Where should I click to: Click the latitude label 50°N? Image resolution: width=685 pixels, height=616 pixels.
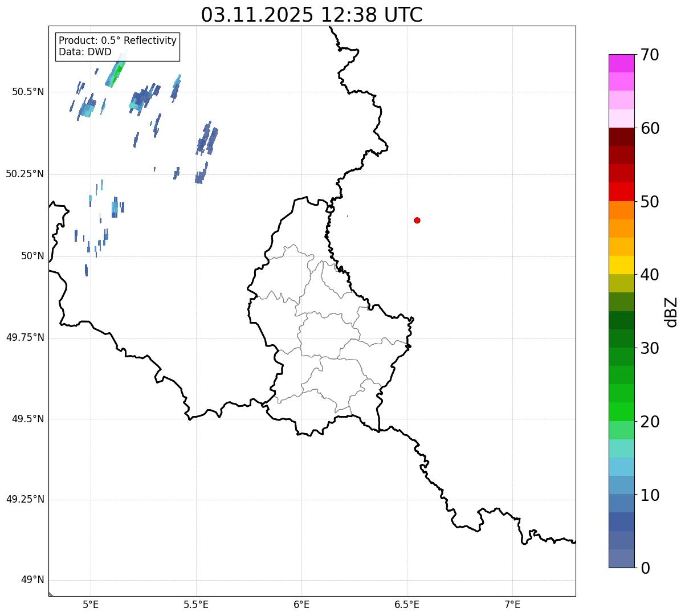tap(33, 256)
